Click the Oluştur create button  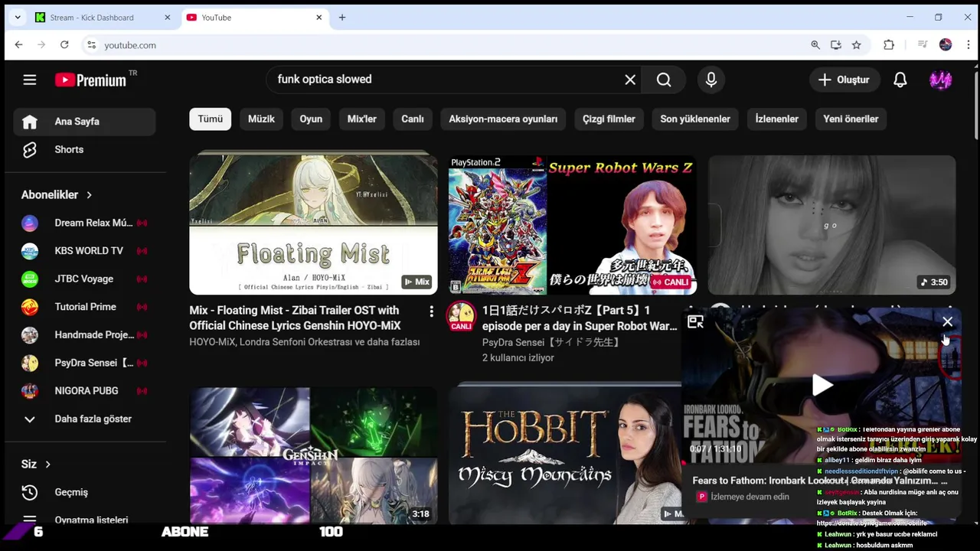(844, 80)
